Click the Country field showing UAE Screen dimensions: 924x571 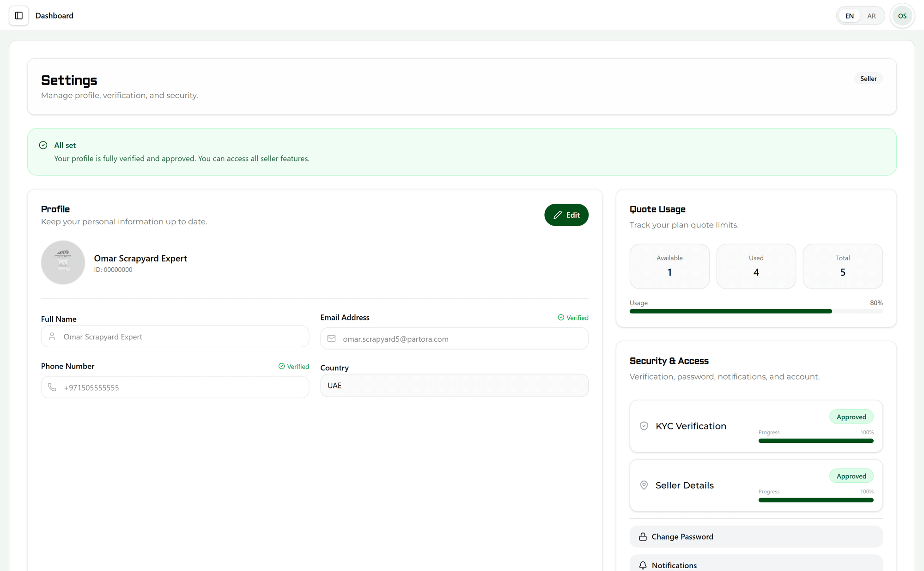[454, 386]
